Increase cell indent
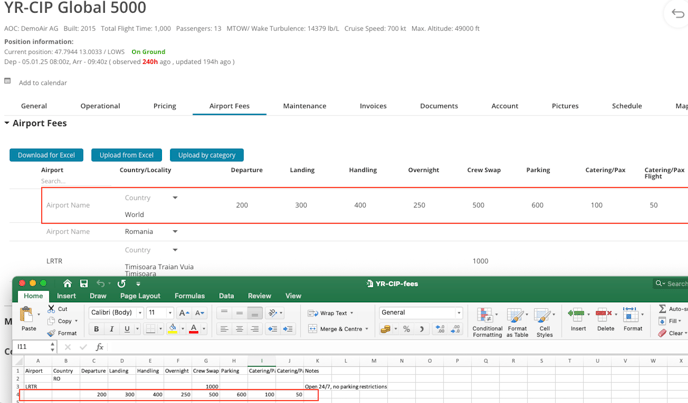Screen dimensions: 688x403 point(288,329)
